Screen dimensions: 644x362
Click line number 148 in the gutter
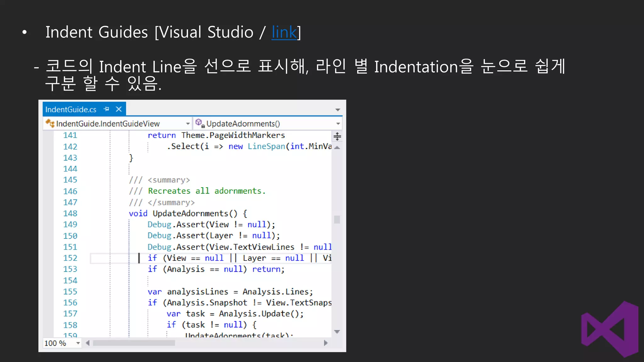coord(70,214)
